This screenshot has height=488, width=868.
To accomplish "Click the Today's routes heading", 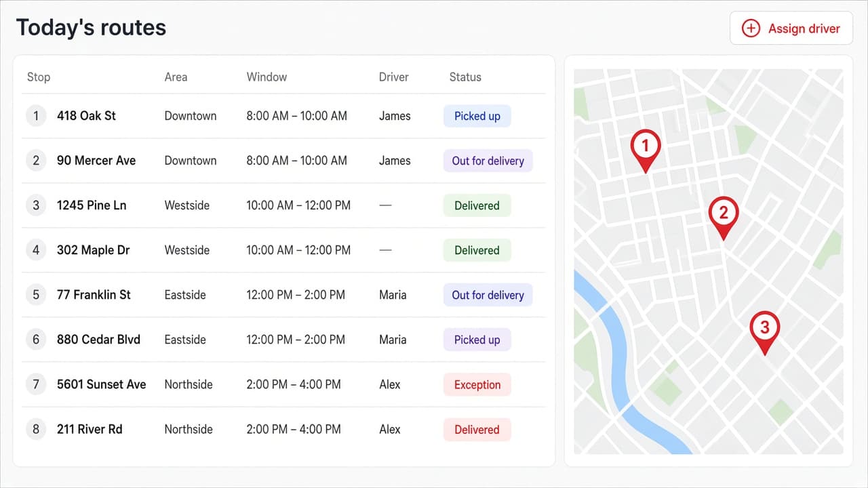I will pyautogui.click(x=91, y=28).
